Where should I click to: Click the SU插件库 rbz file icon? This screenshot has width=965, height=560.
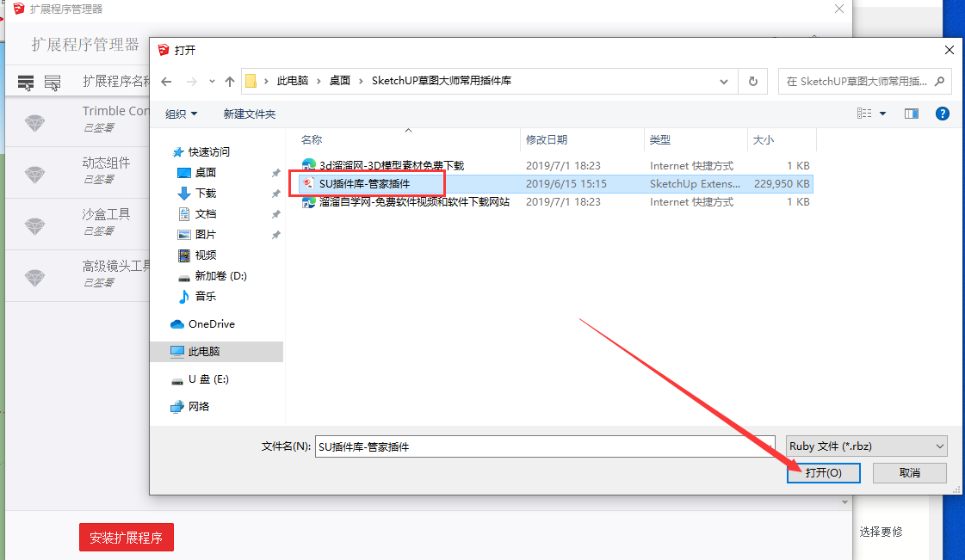point(309,183)
